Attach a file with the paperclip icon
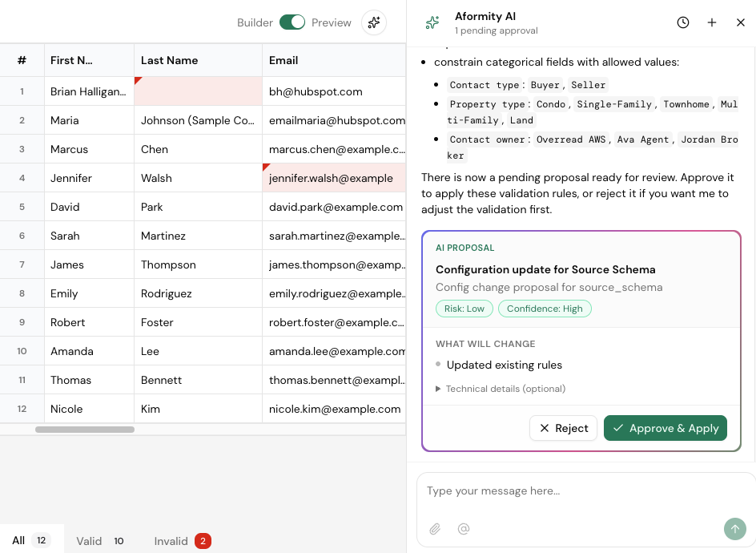Screen dimensions: 756x553 pyautogui.click(x=435, y=529)
